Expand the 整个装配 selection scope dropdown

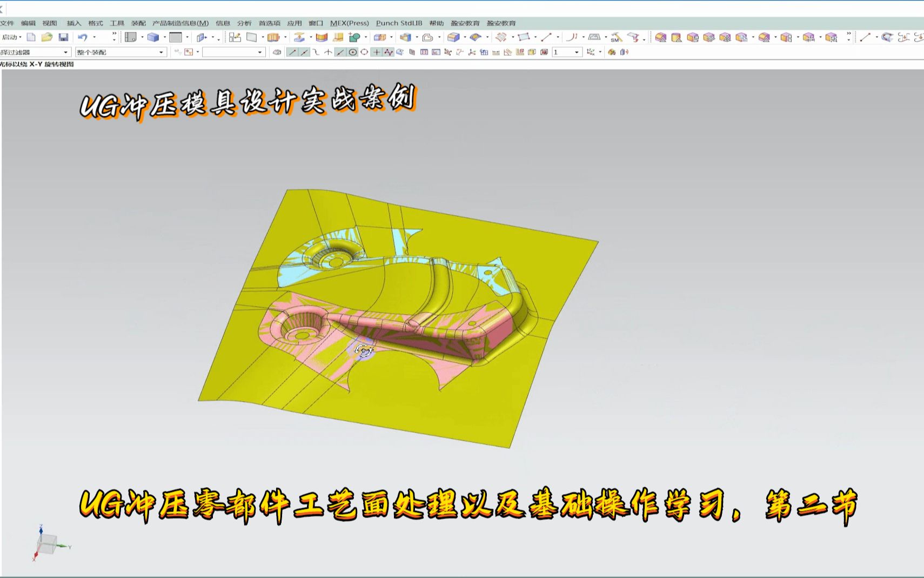pyautogui.click(x=161, y=52)
